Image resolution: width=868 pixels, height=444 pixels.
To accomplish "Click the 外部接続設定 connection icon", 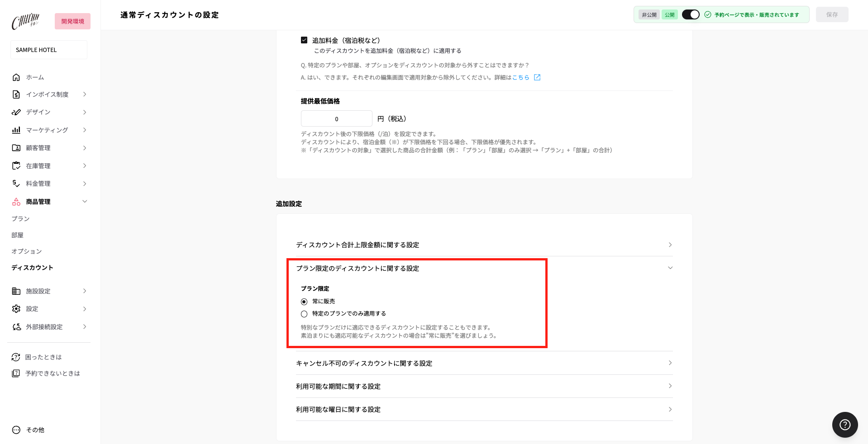I will pyautogui.click(x=16, y=327).
